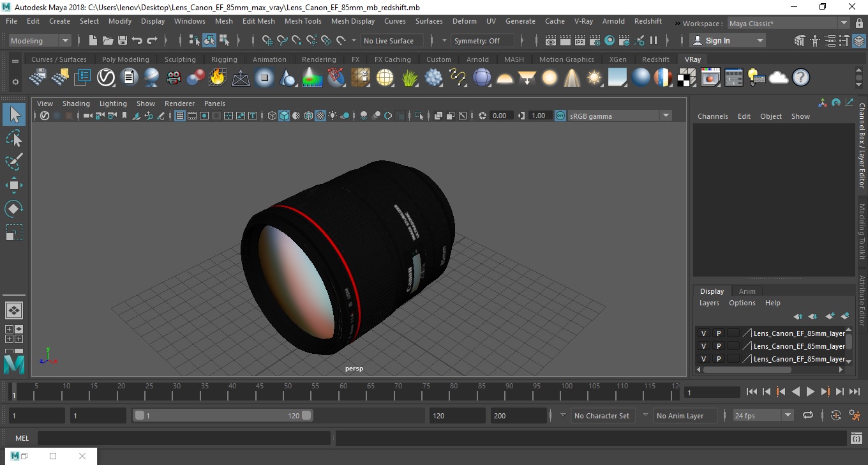Switch to the Poly Modeling shelf tab
The width and height of the screenshot is (868, 465).
(x=125, y=59)
